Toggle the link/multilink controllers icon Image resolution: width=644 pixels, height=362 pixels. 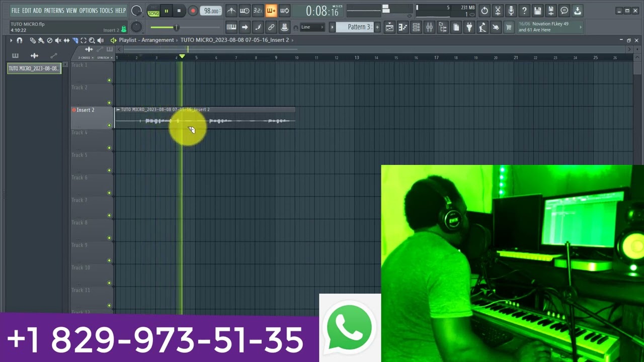pos(271,27)
